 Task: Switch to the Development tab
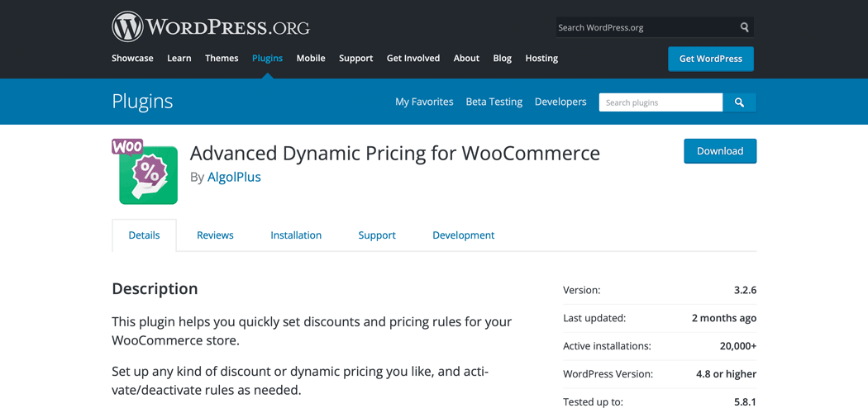pyautogui.click(x=463, y=235)
